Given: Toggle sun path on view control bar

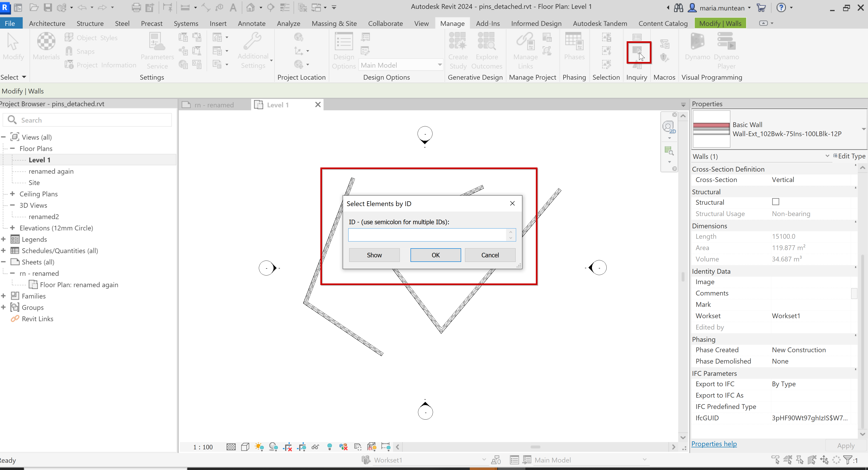Looking at the screenshot, I should pos(259,447).
